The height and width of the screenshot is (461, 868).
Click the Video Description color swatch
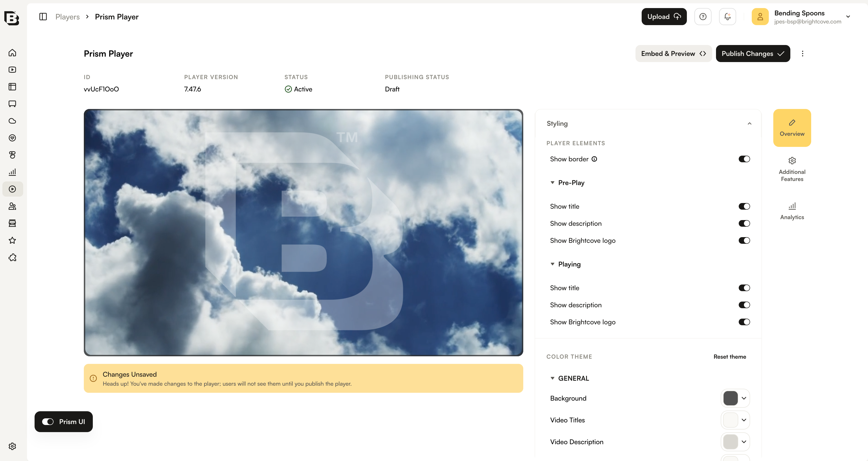click(730, 442)
